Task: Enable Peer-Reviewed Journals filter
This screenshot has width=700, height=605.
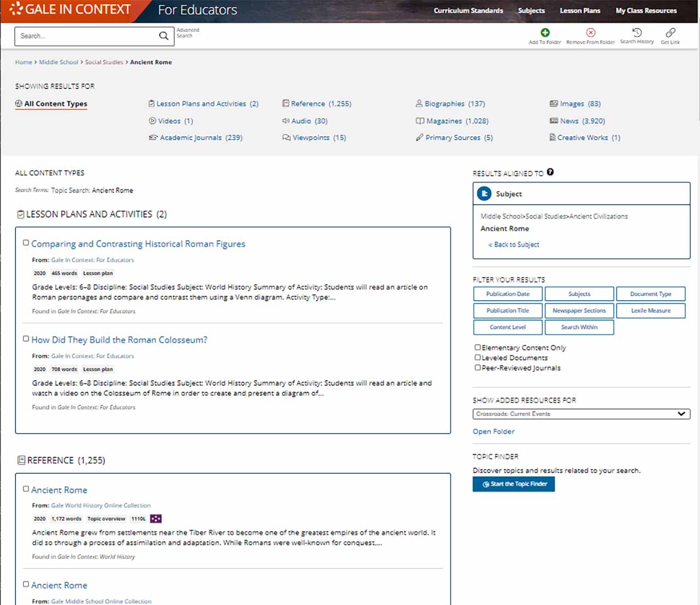Action: [477, 368]
